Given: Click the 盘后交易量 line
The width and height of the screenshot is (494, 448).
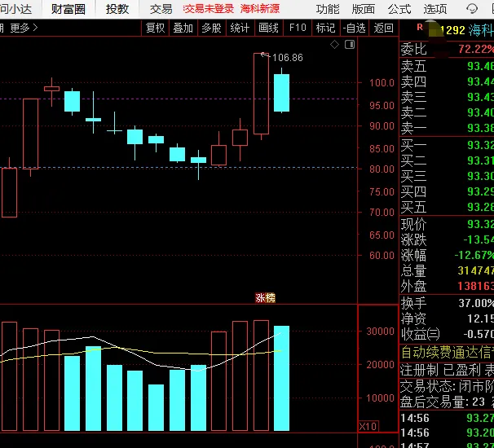Looking at the screenshot, I should point(447,402).
